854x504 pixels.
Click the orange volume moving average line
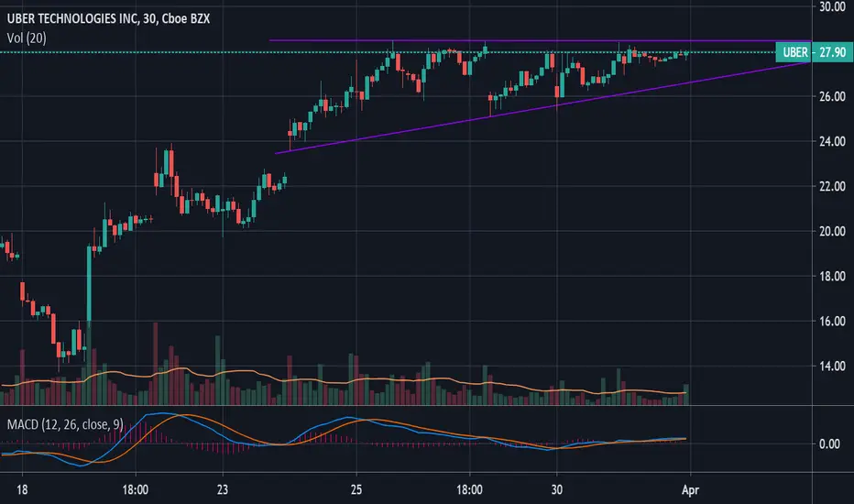[343, 381]
